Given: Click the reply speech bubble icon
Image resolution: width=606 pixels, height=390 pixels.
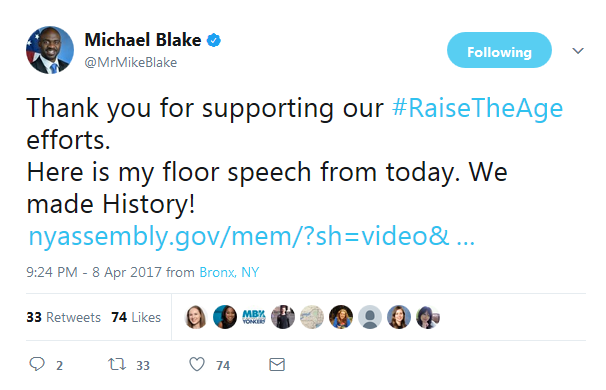Looking at the screenshot, I should [x=37, y=364].
